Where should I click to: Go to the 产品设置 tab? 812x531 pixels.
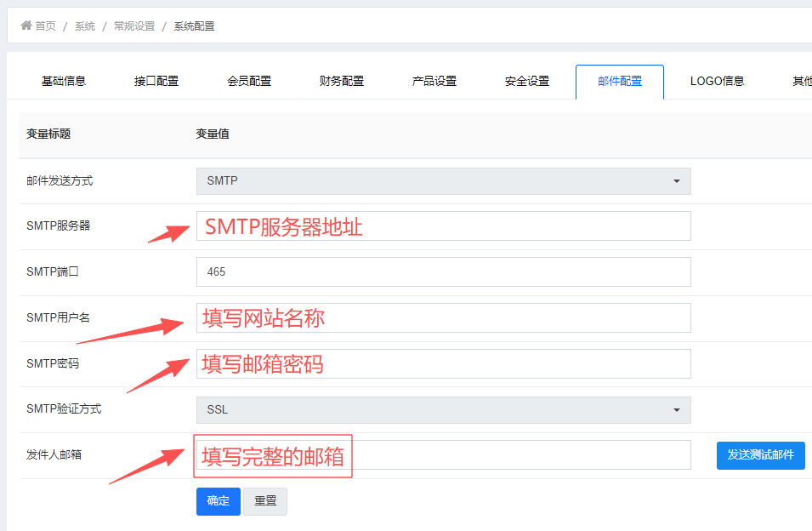[x=434, y=82]
